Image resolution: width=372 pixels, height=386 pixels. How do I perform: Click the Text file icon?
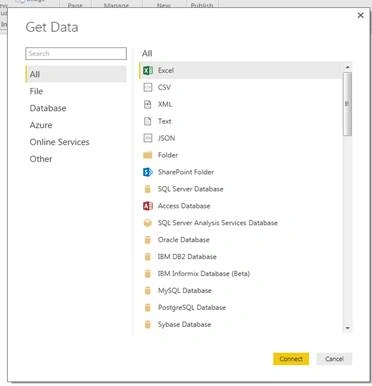coord(148,121)
